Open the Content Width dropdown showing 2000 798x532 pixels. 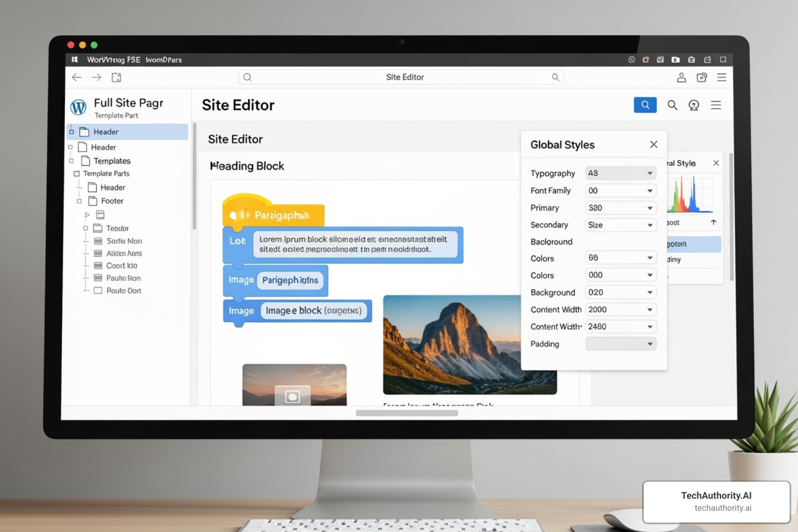coord(621,309)
